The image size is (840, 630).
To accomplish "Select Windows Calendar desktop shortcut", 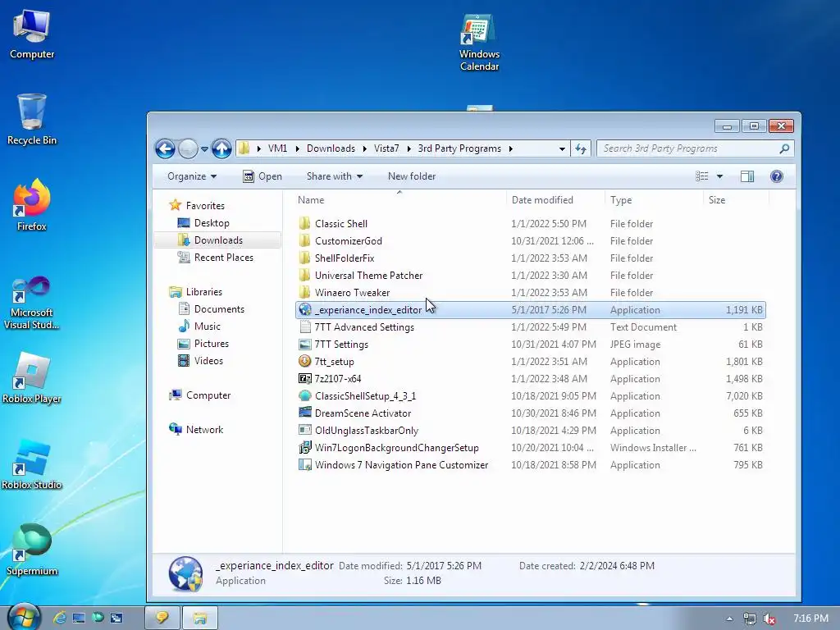I will click(x=479, y=43).
